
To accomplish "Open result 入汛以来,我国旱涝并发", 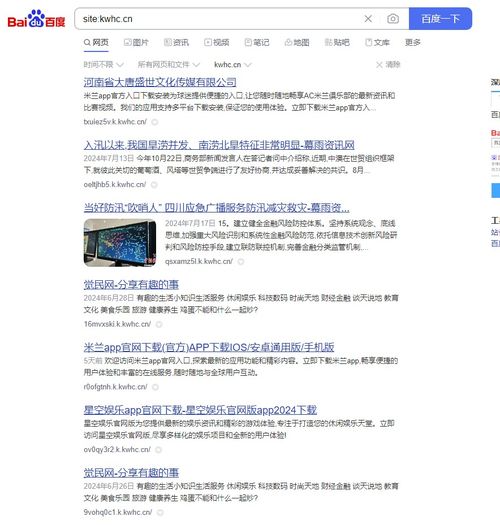I will 219,145.
